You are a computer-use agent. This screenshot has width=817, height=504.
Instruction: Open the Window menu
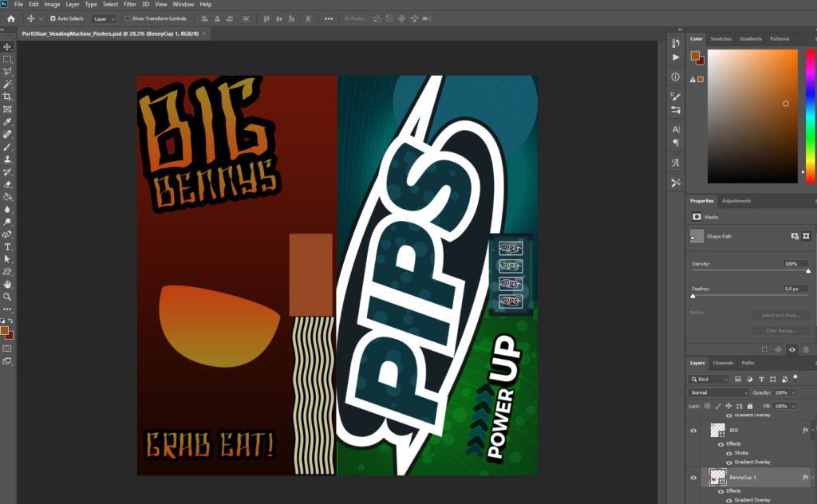pos(183,4)
